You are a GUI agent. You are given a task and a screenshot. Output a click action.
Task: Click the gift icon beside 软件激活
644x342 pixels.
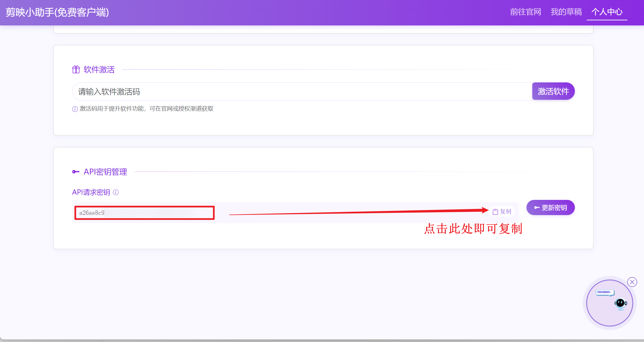point(76,69)
